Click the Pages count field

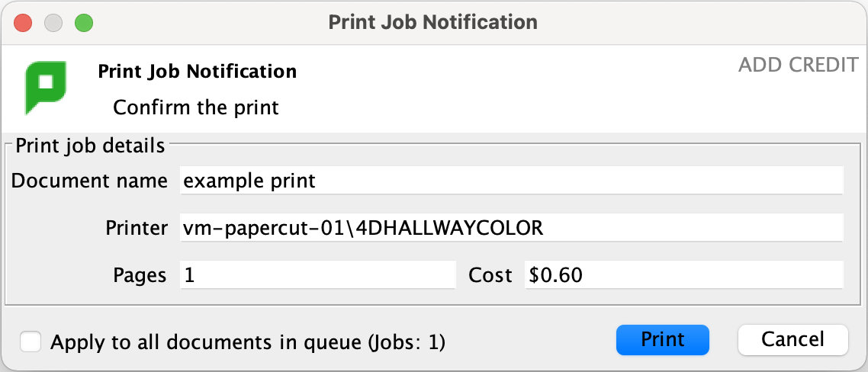tap(317, 275)
